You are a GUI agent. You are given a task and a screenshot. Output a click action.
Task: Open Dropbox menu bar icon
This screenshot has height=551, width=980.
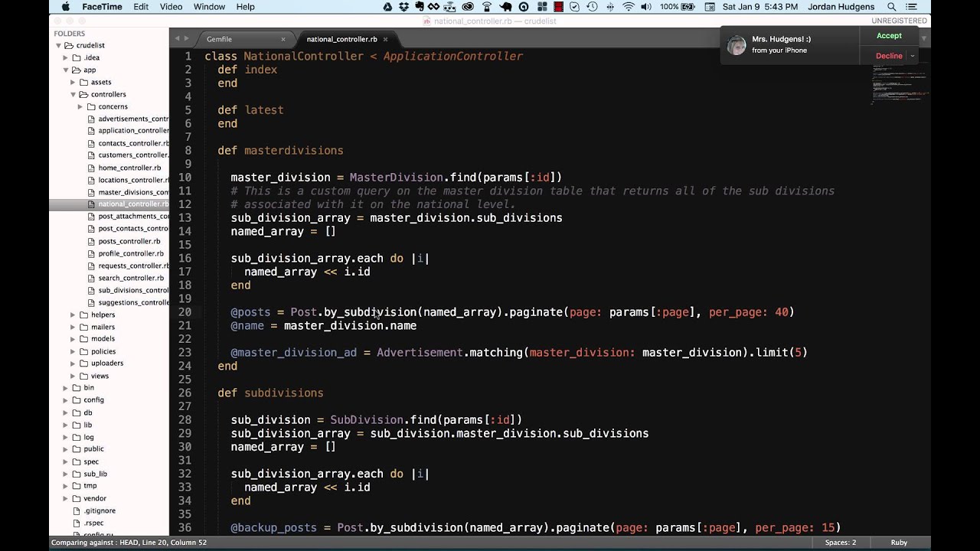tap(404, 7)
